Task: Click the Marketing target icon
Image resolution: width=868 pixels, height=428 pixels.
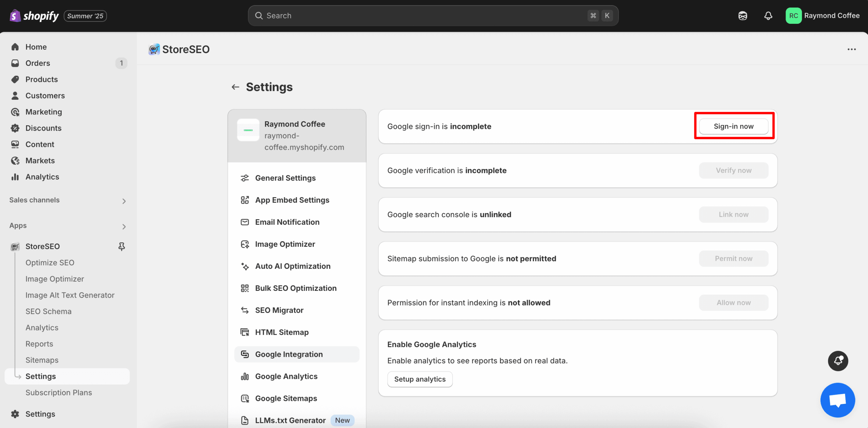Action: 15,112
